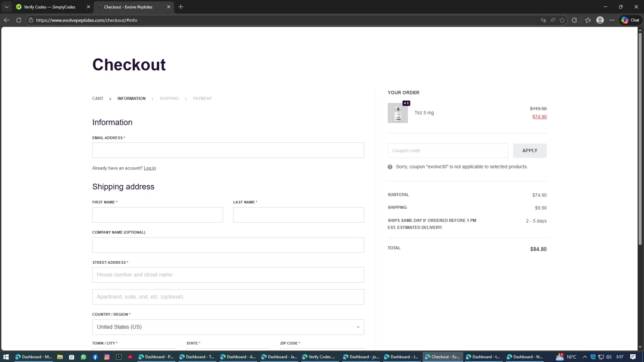Click the Coupon code field
Screen dimensions: 644x362
coord(448,151)
